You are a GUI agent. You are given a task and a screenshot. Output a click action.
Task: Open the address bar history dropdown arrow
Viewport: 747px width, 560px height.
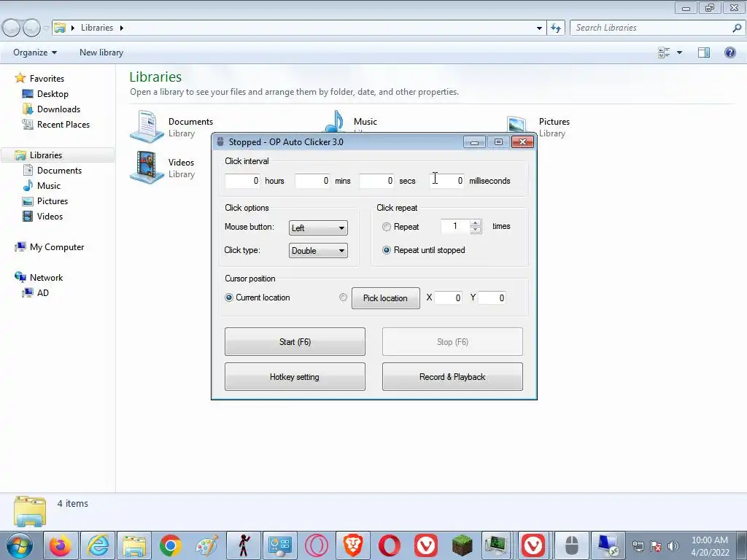[539, 28]
